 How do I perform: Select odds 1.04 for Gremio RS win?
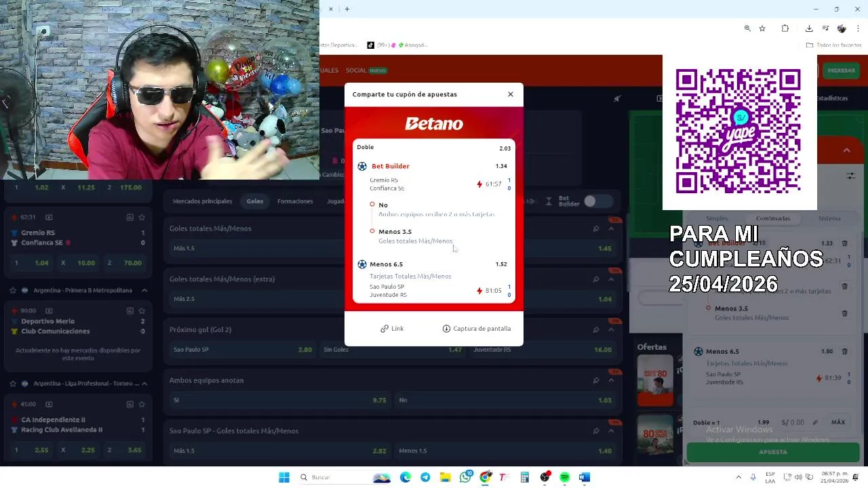31,263
